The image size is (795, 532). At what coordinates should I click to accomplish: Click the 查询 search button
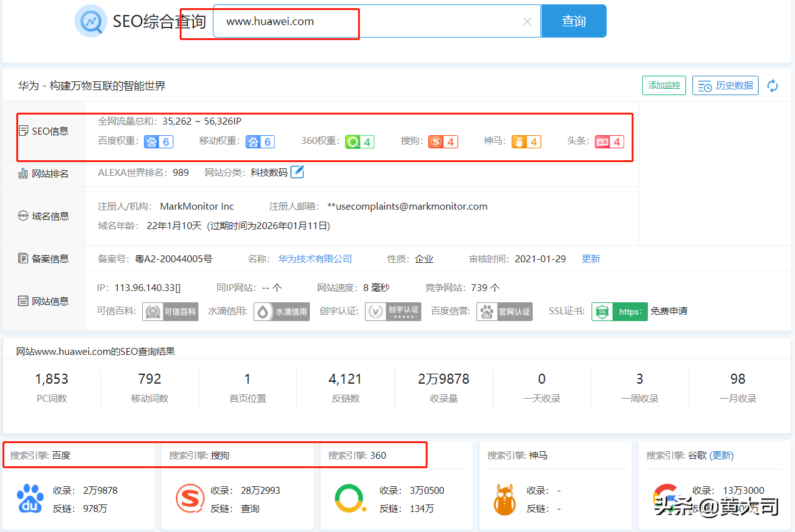[x=574, y=21]
